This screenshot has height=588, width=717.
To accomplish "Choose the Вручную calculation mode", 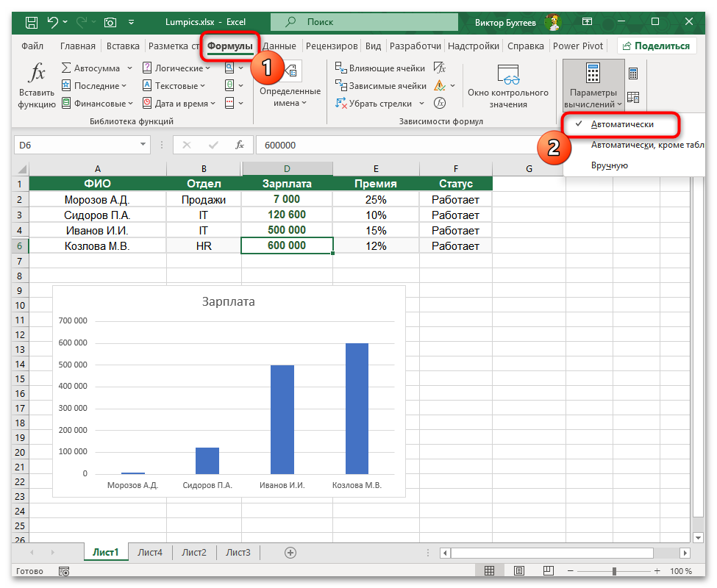I will point(609,165).
